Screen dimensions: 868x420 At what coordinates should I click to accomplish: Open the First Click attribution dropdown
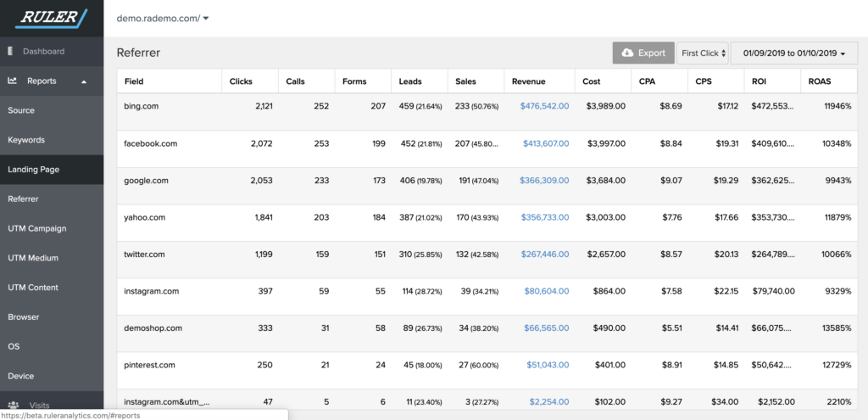(x=703, y=53)
